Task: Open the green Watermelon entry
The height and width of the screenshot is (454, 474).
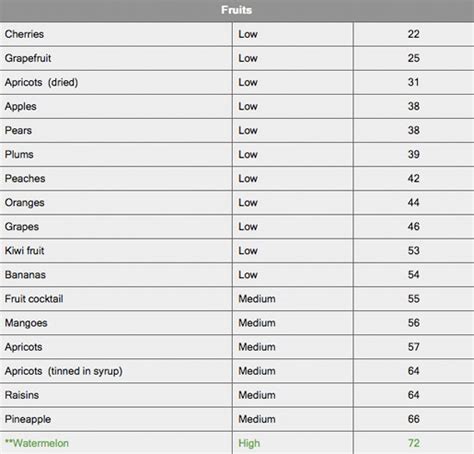Action: (x=37, y=443)
